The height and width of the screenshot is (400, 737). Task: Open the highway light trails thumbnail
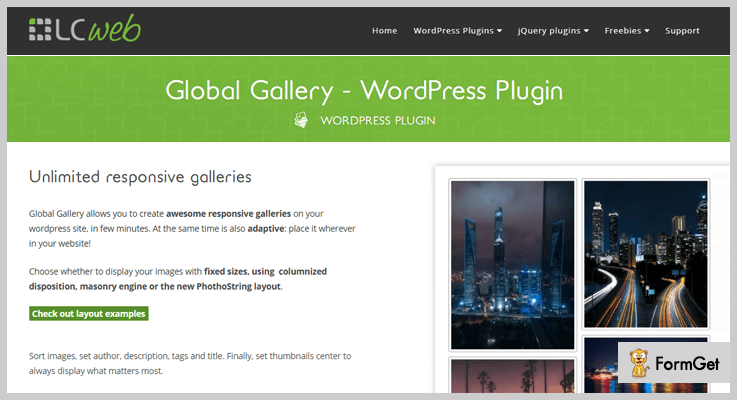point(645,254)
